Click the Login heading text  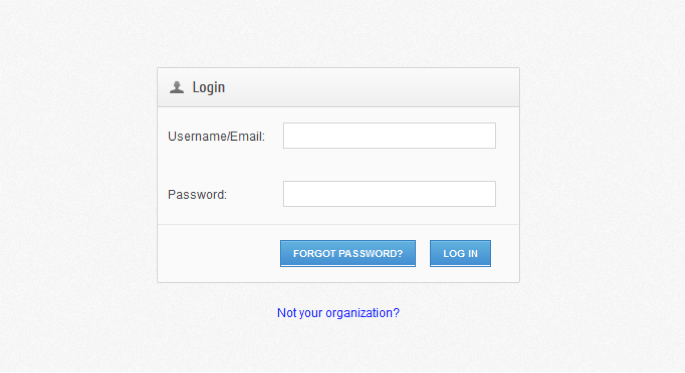point(208,87)
